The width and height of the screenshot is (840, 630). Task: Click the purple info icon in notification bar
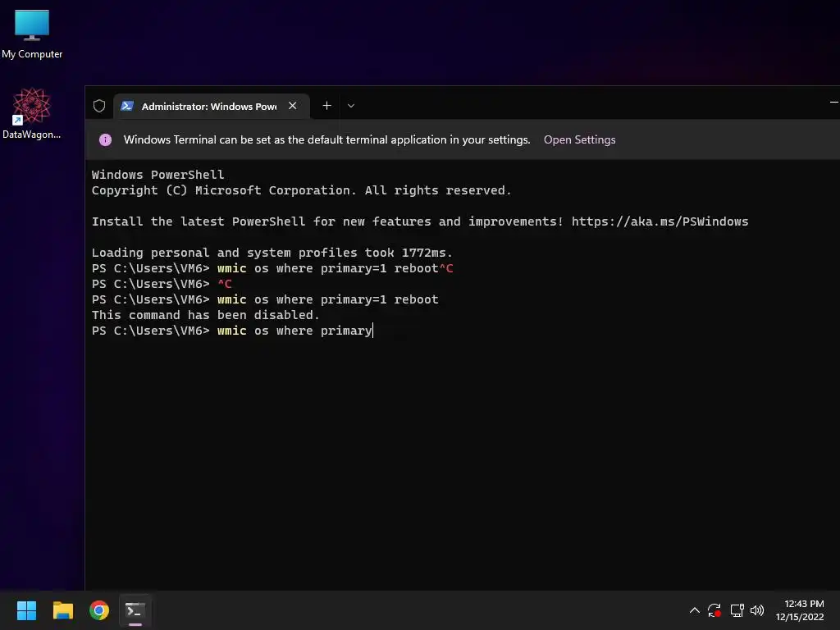coord(106,139)
